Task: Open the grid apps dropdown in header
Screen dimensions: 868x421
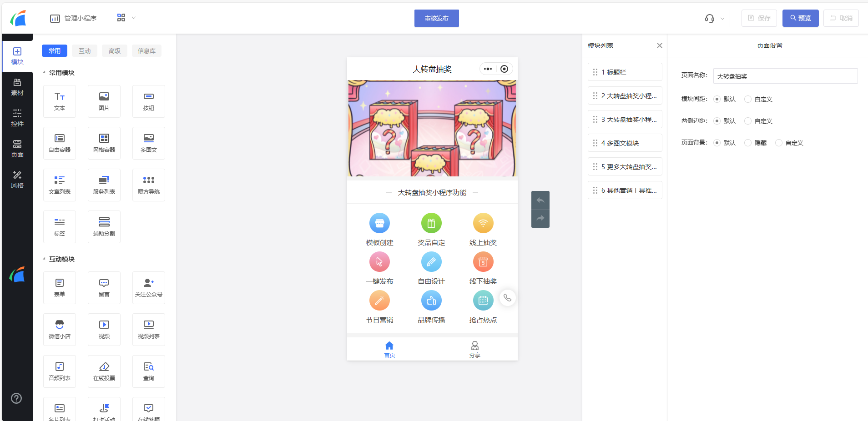Action: pyautogui.click(x=126, y=18)
